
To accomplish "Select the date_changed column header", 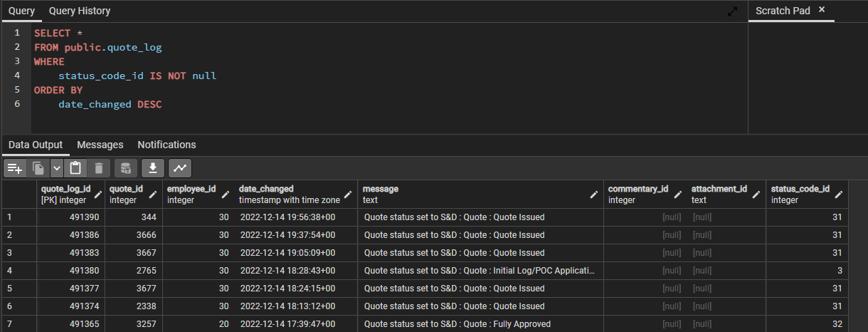I will click(x=295, y=194).
